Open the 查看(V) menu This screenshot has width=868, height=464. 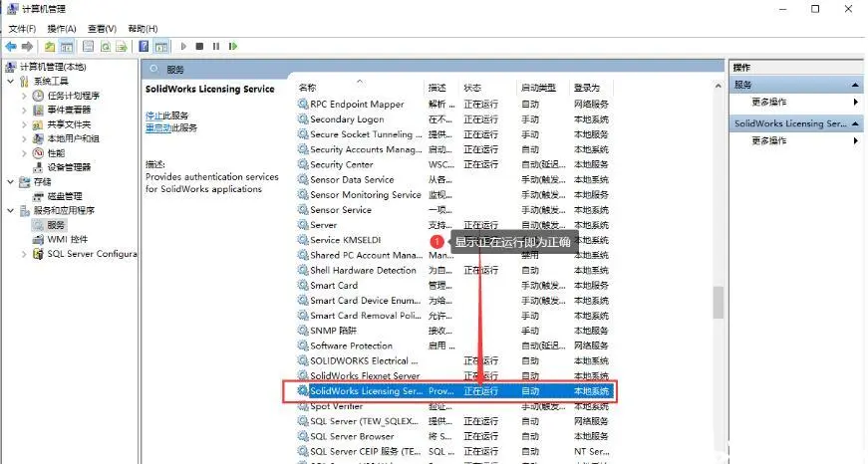pos(102,29)
